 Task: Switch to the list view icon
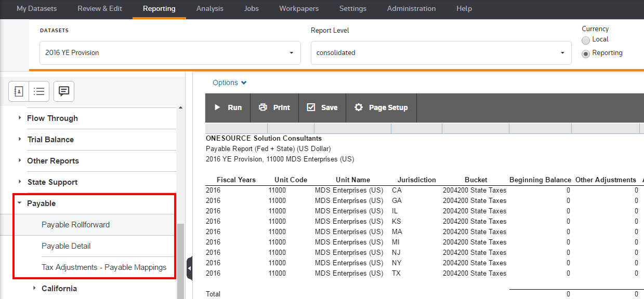click(x=39, y=91)
